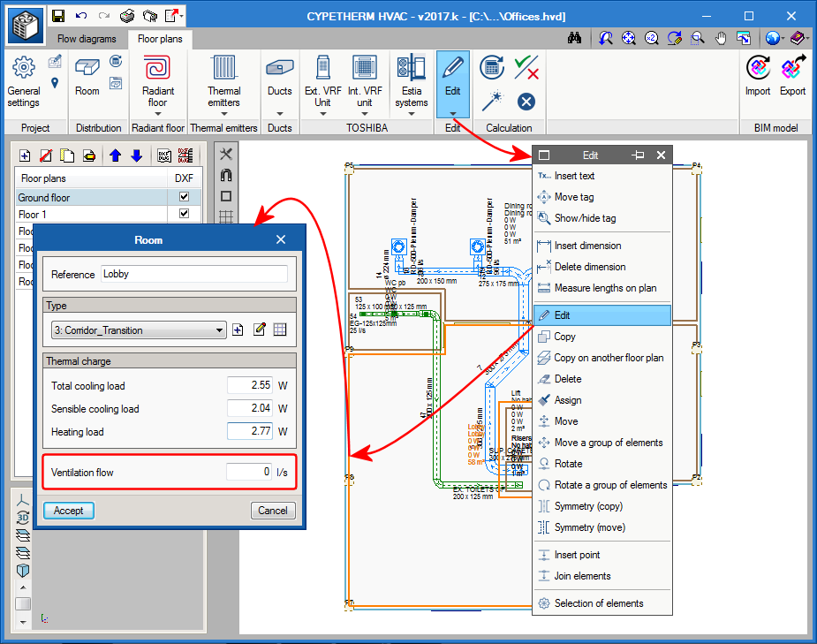Expand the Edit button dropdown arrow
The width and height of the screenshot is (817, 644).
click(452, 114)
